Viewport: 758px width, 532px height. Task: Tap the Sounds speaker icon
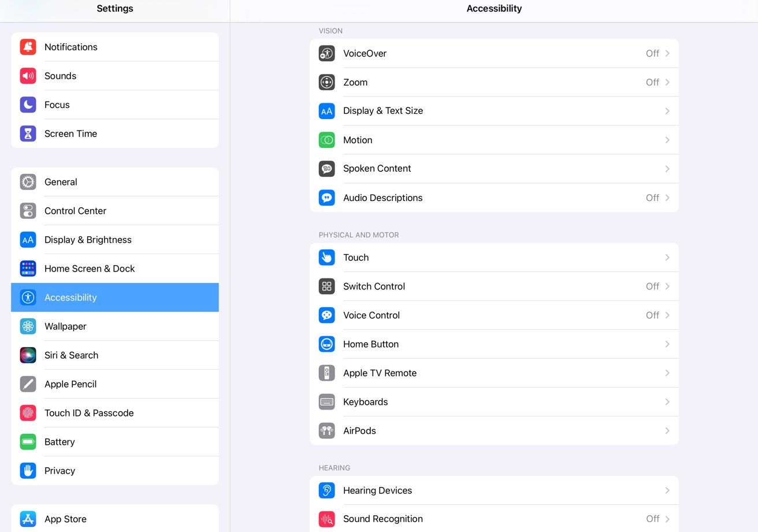pos(28,76)
